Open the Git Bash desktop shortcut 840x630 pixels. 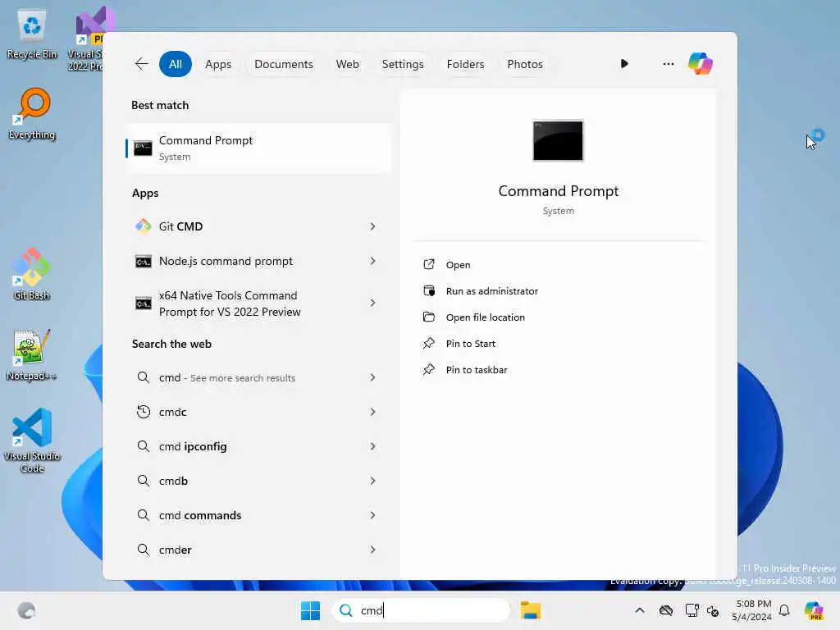(32, 274)
